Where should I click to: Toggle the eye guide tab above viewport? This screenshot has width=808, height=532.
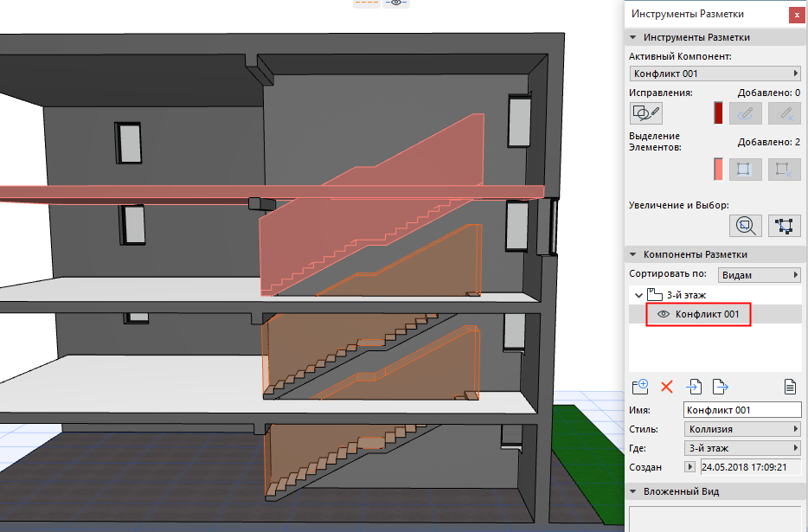395,3
